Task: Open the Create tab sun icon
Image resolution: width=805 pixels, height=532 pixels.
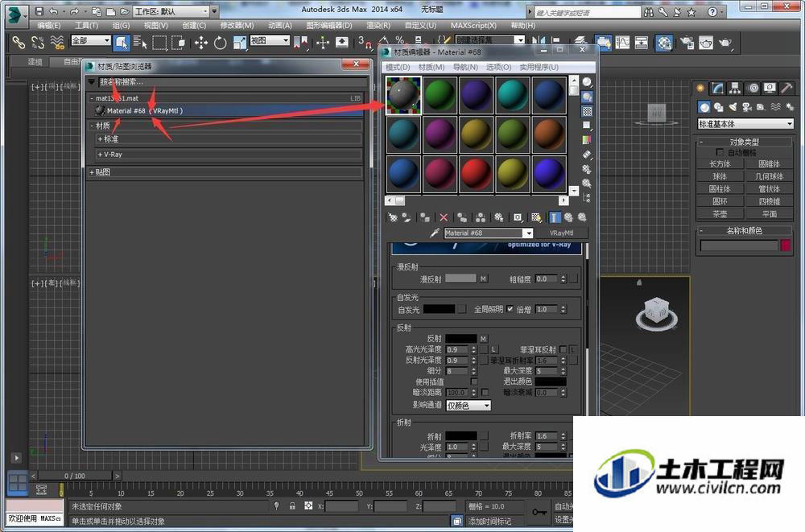Action: [700, 89]
